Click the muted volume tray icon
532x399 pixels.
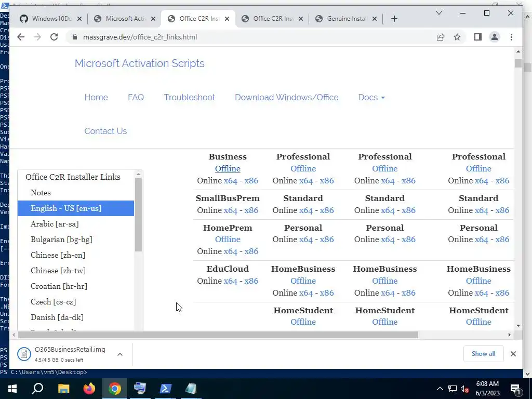pyautogui.click(x=465, y=389)
